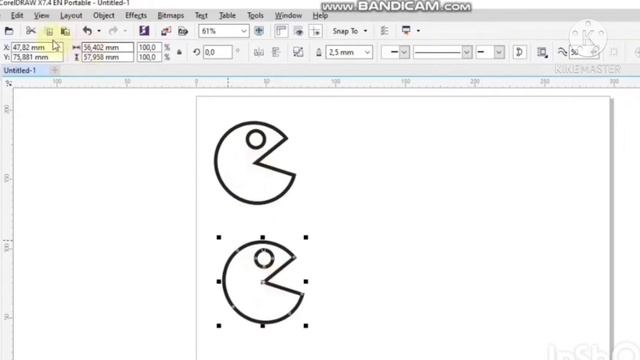
Task: Open the Object menu
Action: point(104,16)
